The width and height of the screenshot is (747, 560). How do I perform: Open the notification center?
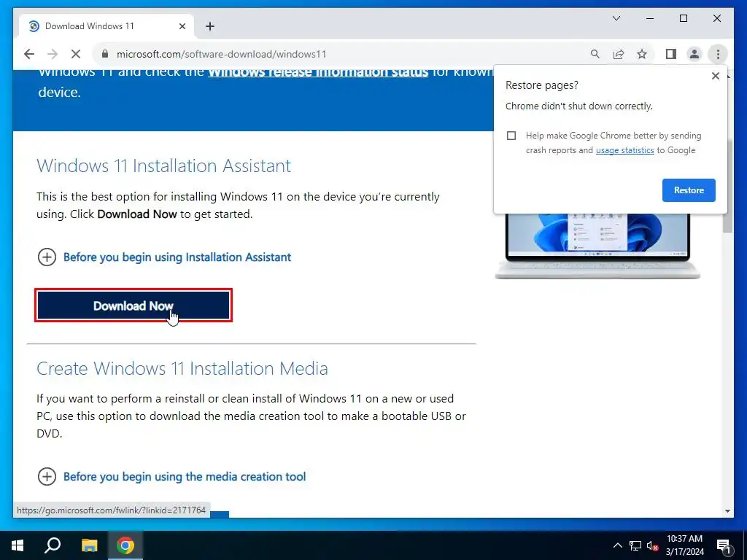[724, 545]
